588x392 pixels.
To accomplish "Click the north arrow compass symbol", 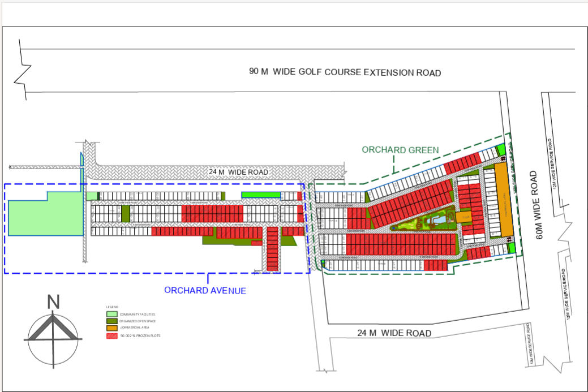I will [x=53, y=341].
